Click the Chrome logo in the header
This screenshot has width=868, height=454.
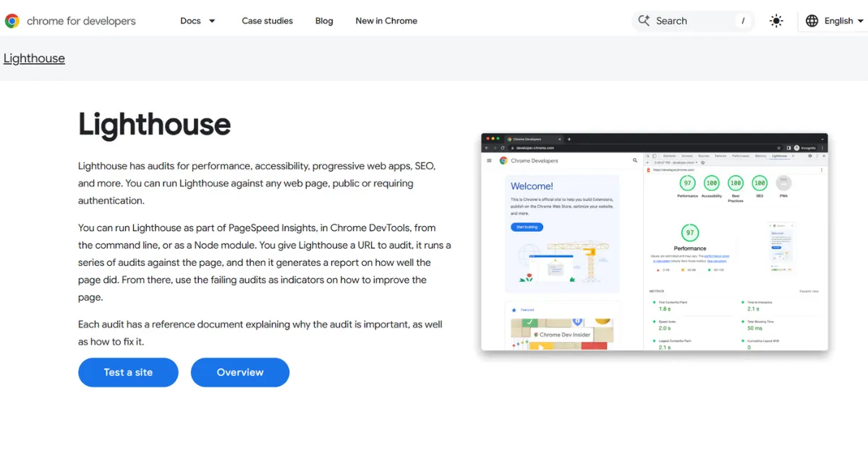click(x=12, y=21)
